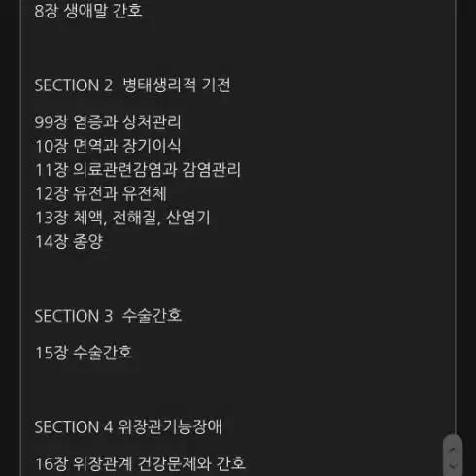Click the word 산염기 in chapter 13
Screen dimensions: 476x476
(188, 218)
